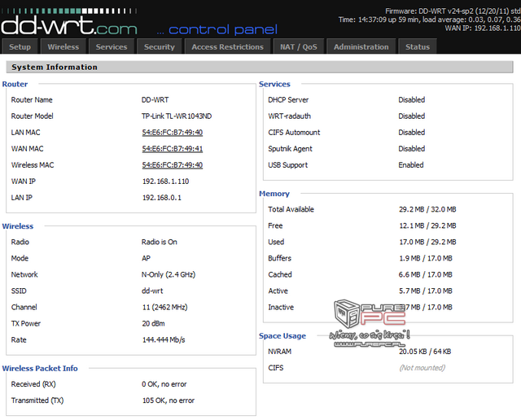Click the N-Only (2.4 GHz) network value
The height and width of the screenshot is (420, 521).
[169, 274]
